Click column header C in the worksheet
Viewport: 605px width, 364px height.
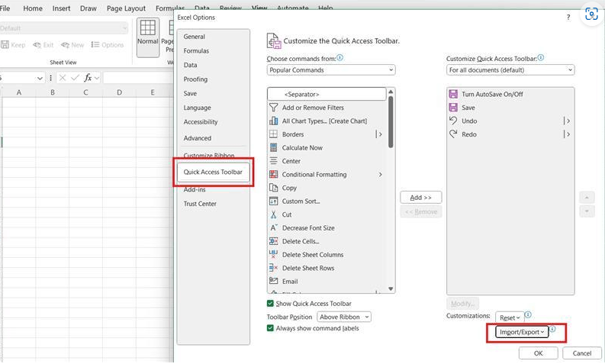(x=85, y=92)
